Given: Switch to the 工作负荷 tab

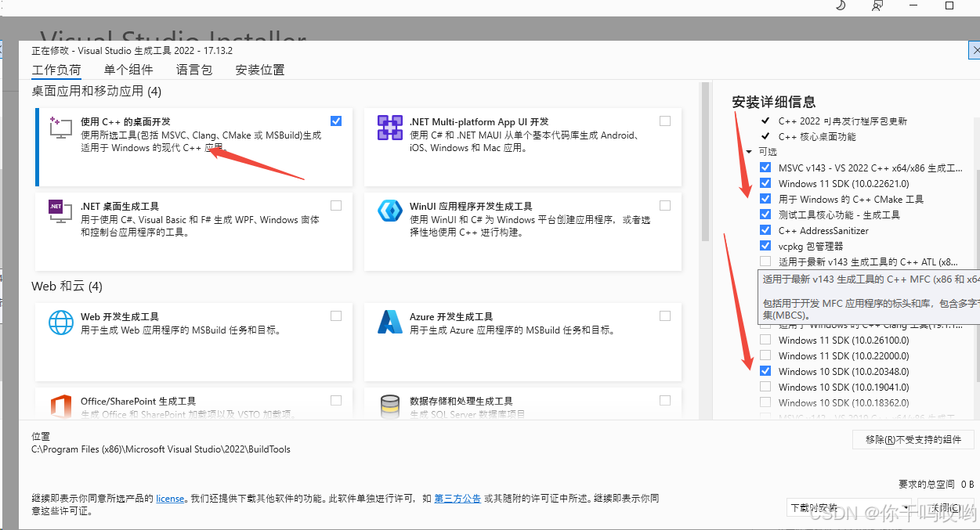Looking at the screenshot, I should tap(56, 70).
